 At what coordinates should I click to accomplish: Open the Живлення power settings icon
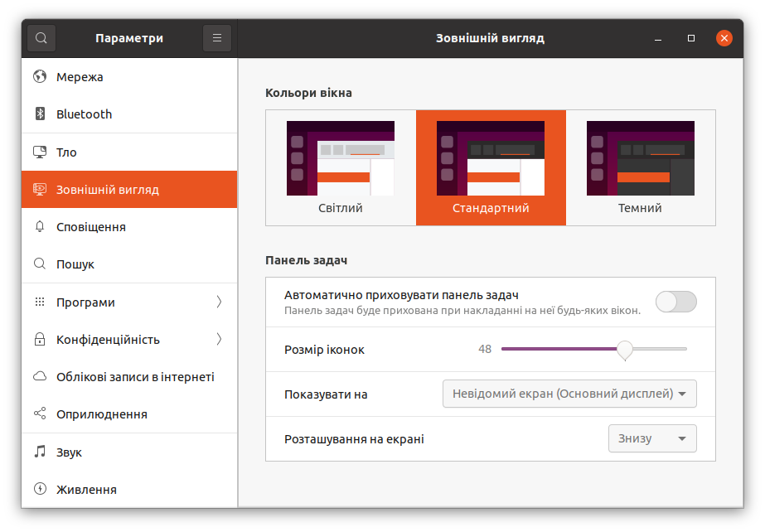tap(41, 489)
